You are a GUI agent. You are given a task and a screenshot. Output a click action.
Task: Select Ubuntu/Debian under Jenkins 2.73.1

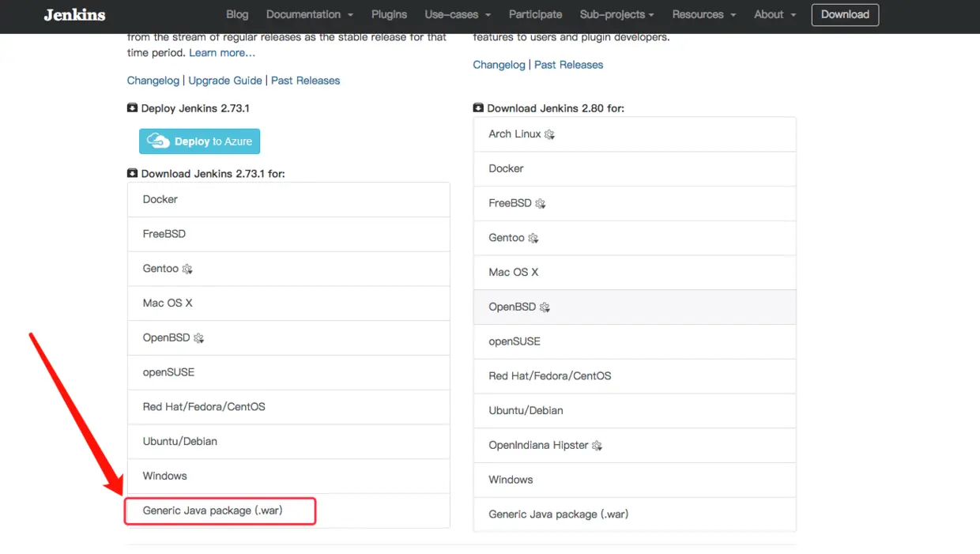pyautogui.click(x=288, y=442)
